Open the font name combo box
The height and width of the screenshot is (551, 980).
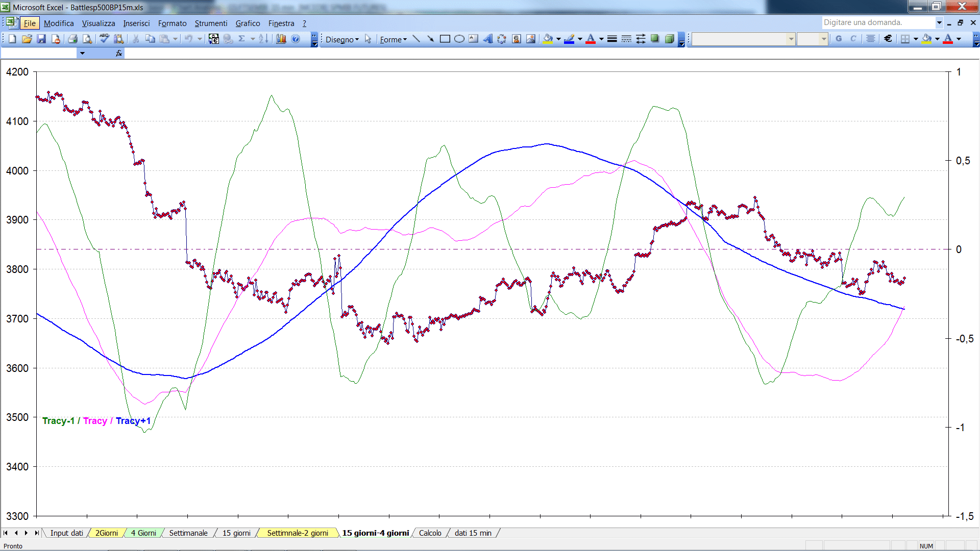coord(744,39)
